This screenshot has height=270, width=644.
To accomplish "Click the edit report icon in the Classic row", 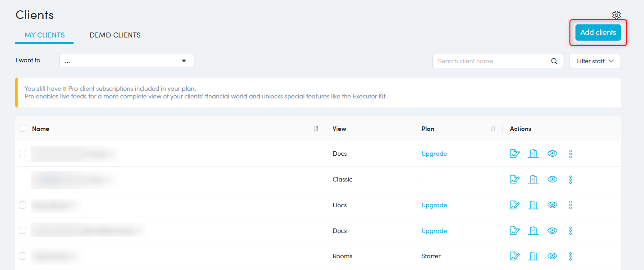I will (x=515, y=179).
